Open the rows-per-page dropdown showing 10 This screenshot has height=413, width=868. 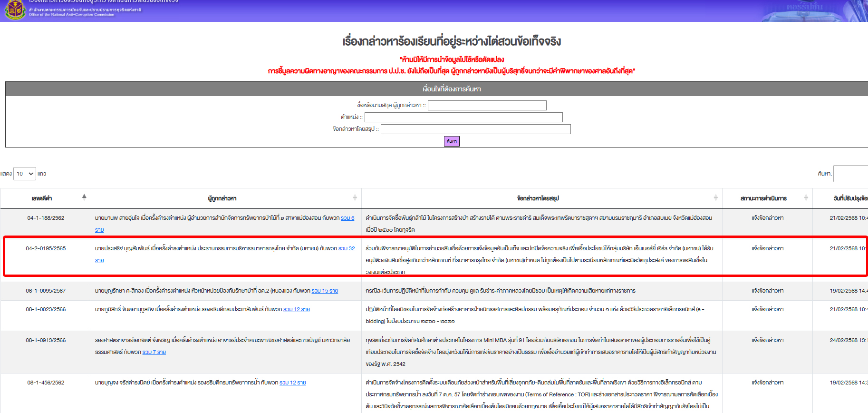(x=25, y=174)
